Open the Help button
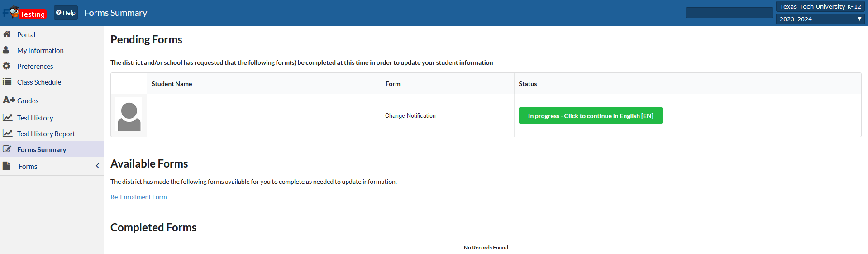 66,13
